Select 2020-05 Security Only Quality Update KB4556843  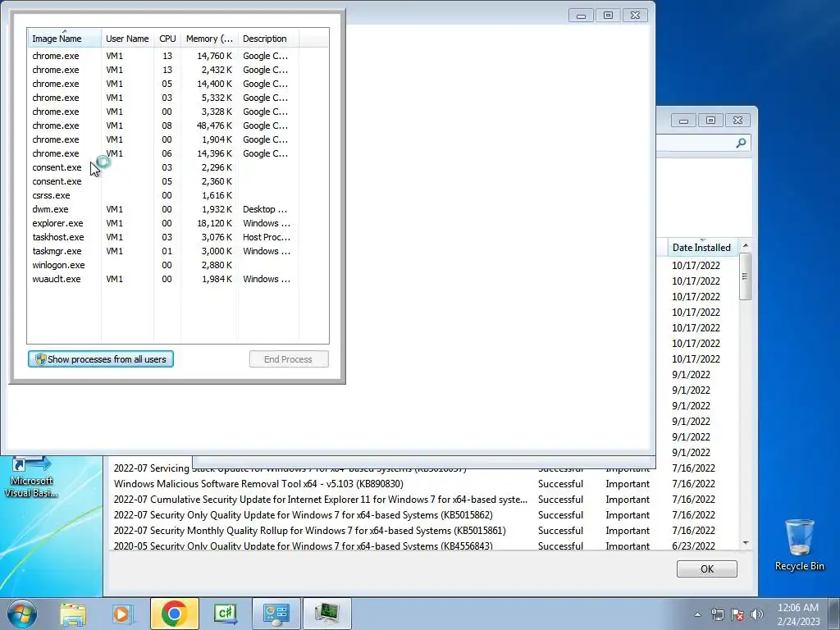coord(423,546)
